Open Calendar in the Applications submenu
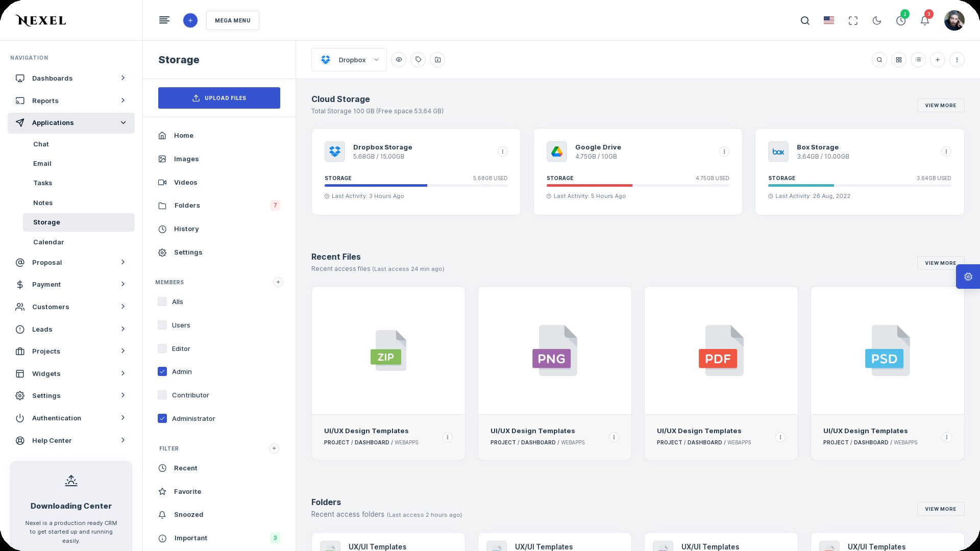The image size is (980, 551). pos(48,242)
